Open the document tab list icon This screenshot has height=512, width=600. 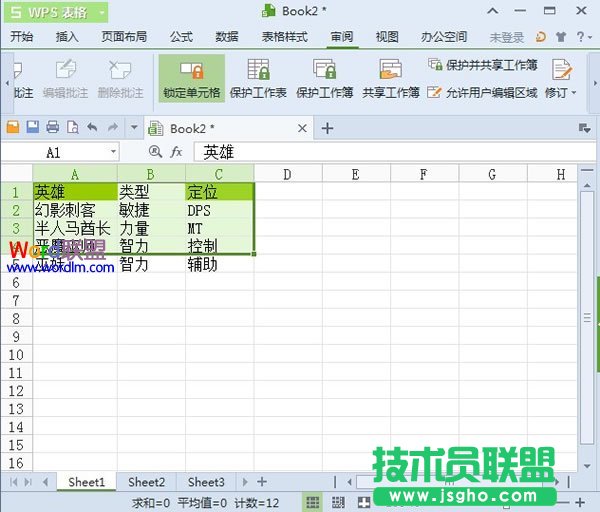point(584,128)
